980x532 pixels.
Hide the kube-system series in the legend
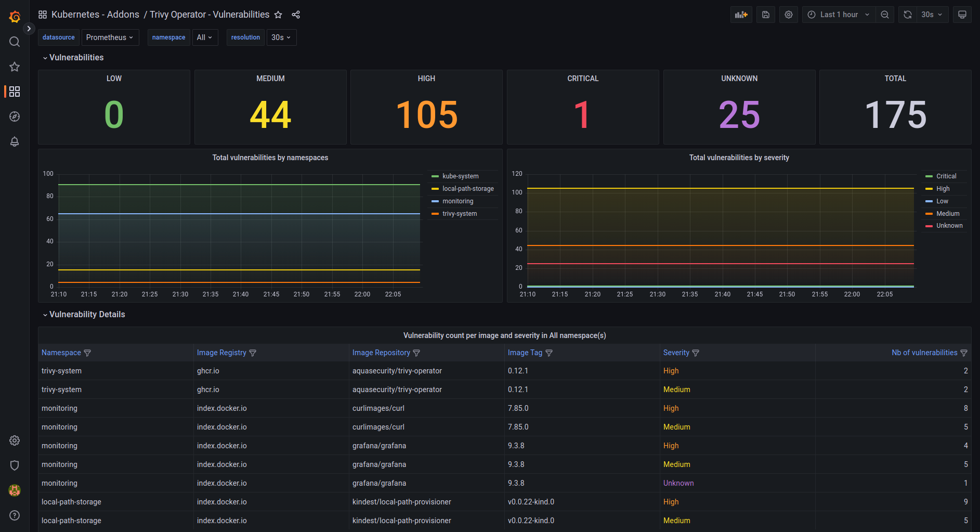coord(460,176)
